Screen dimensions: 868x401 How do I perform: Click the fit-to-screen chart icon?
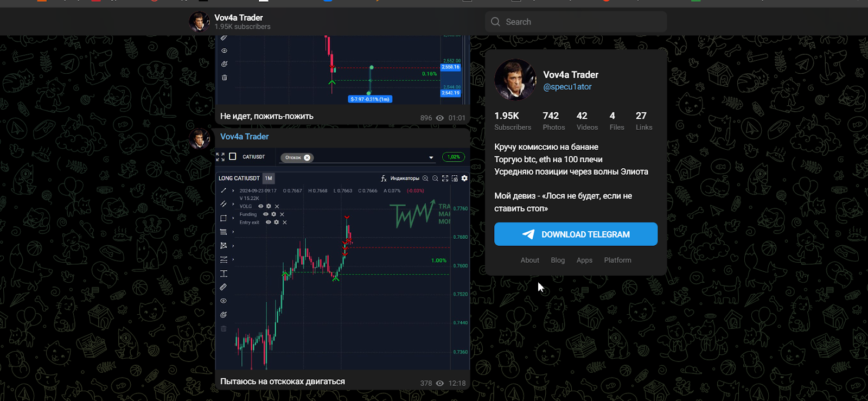point(445,179)
